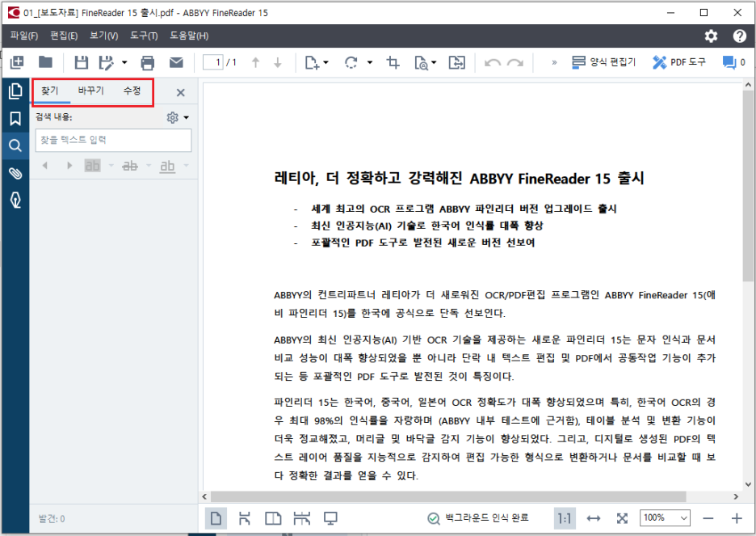The height and width of the screenshot is (536, 756).
Task: Switch to the 수정 tab
Action: 132,91
